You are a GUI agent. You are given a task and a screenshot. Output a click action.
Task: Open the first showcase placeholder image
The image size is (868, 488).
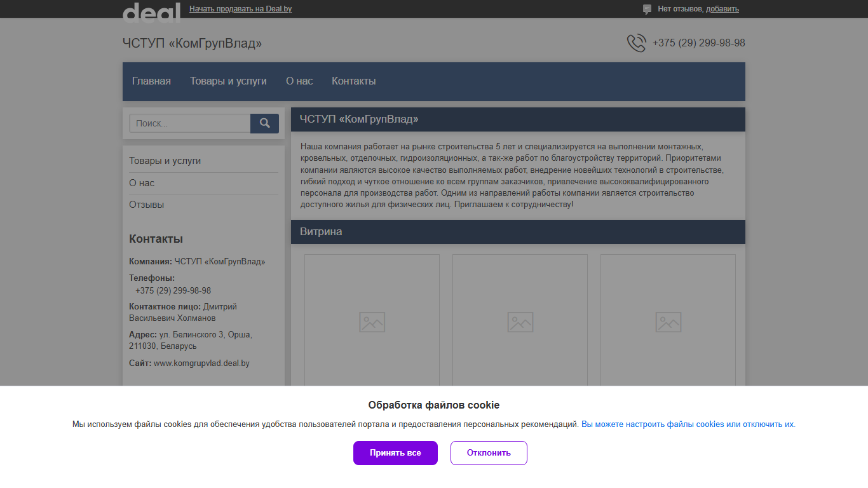coord(372,322)
